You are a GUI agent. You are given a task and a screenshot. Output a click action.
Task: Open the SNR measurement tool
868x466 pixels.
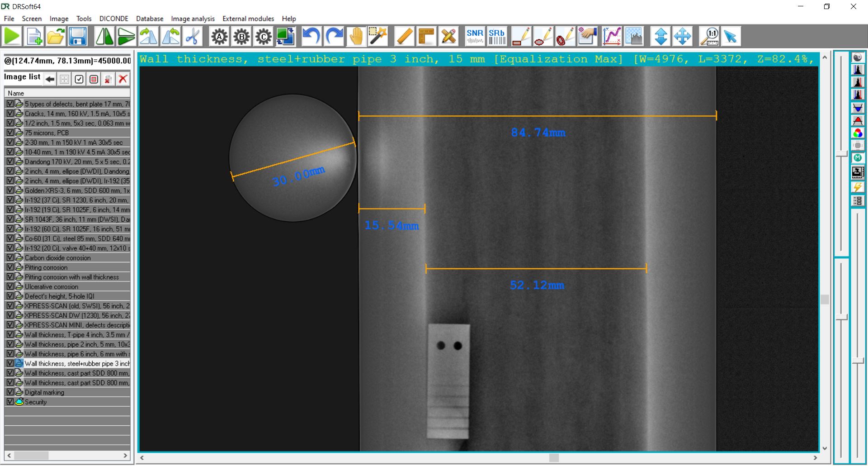tap(475, 37)
